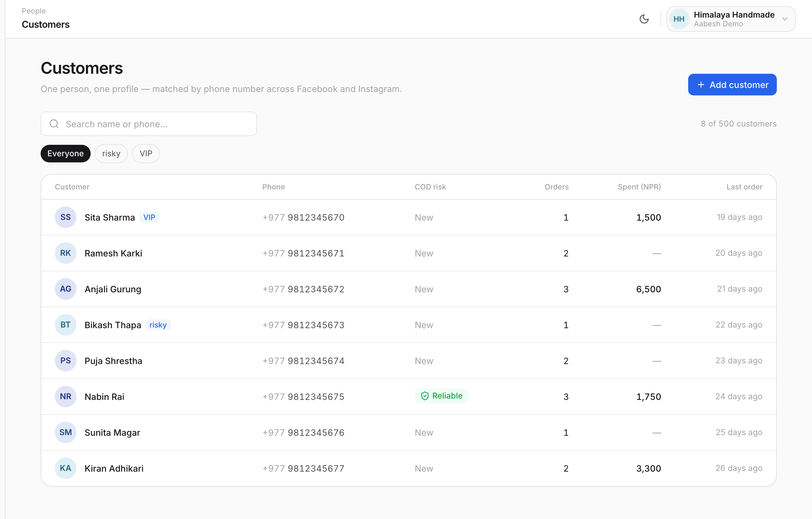Open Sunita Magar customer name
Viewport: 812px width, 519px height.
[x=112, y=433]
